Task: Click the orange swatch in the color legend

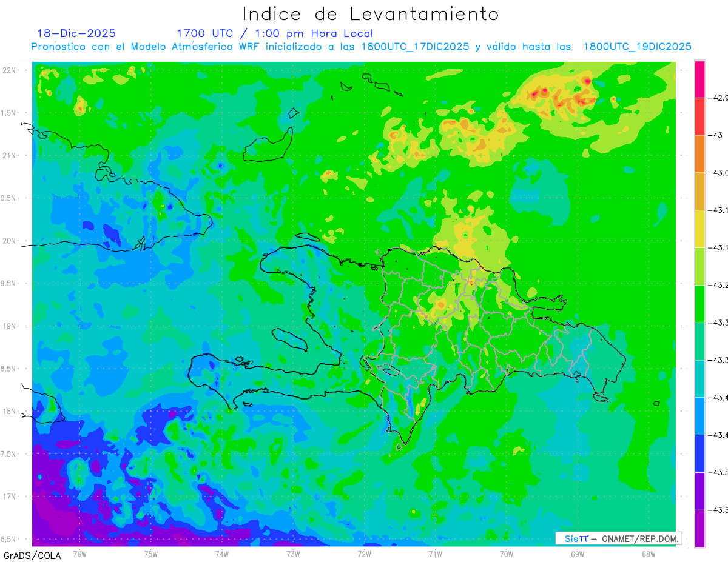Action: [x=699, y=154]
